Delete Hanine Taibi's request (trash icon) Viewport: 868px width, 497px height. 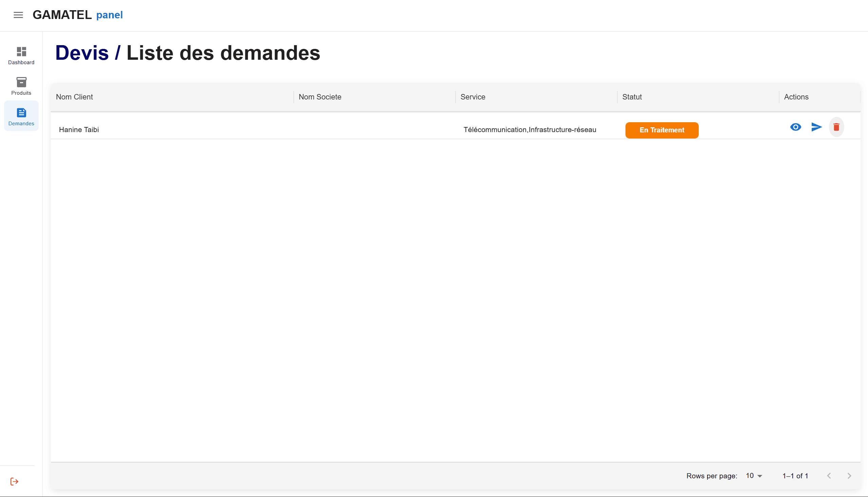point(836,127)
